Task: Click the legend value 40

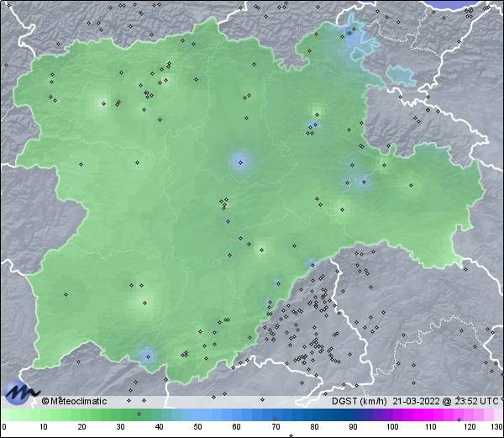Action: point(159,427)
